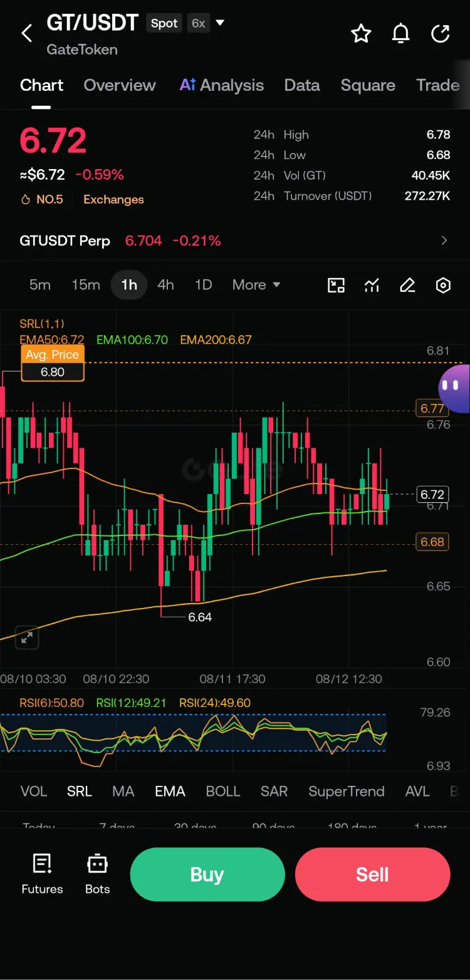The image size is (470, 980).
Task: Toggle the MA indicator
Action: pyautogui.click(x=123, y=792)
